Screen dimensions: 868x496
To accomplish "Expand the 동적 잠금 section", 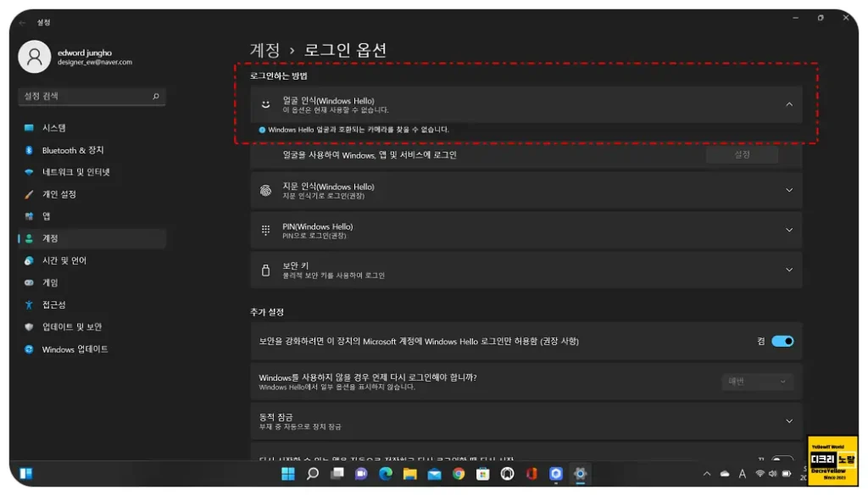I will pyautogui.click(x=789, y=421).
